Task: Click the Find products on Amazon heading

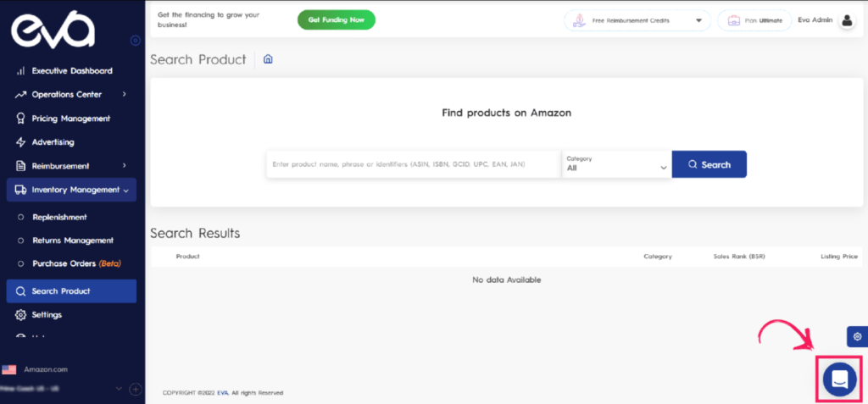Action: [507, 113]
